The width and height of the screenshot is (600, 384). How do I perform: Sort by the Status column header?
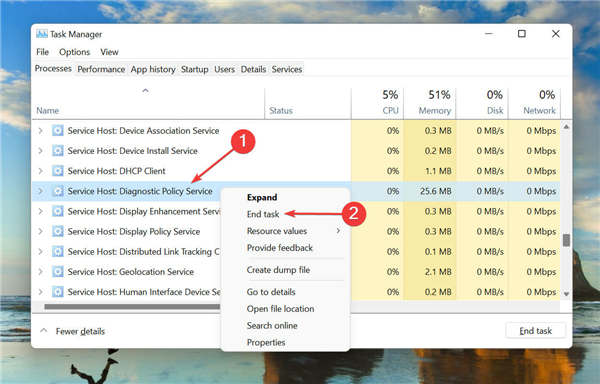(x=281, y=111)
